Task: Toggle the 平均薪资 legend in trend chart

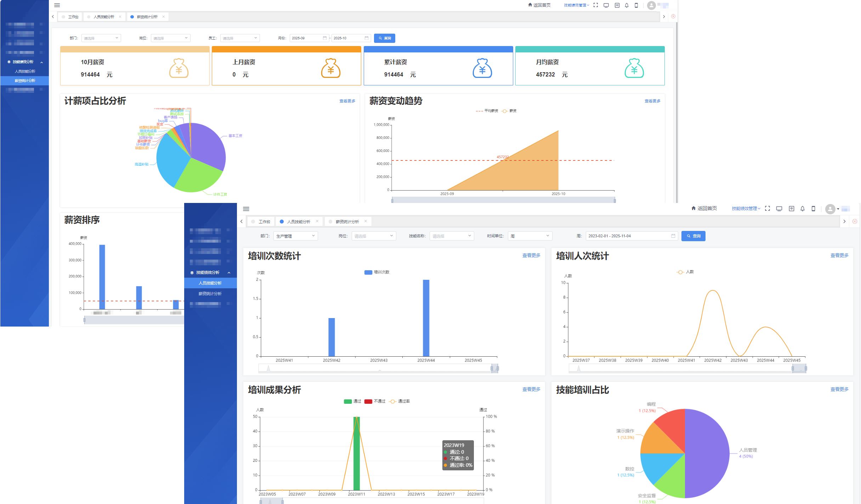Action: [x=487, y=111]
